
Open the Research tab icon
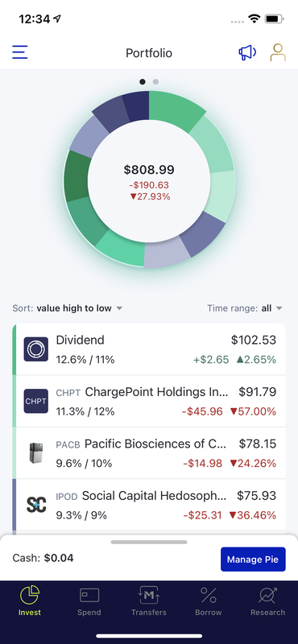tap(267, 596)
